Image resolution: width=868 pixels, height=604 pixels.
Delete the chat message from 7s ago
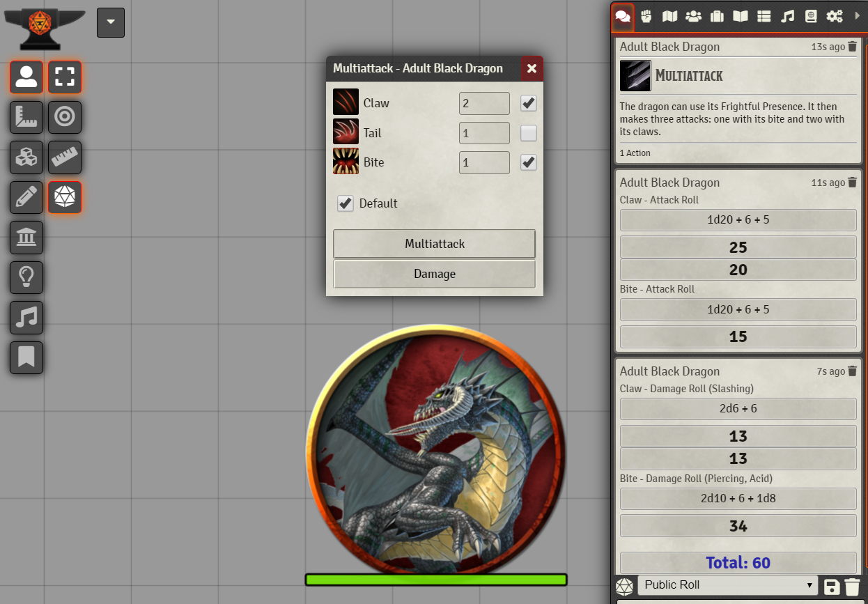coord(852,371)
